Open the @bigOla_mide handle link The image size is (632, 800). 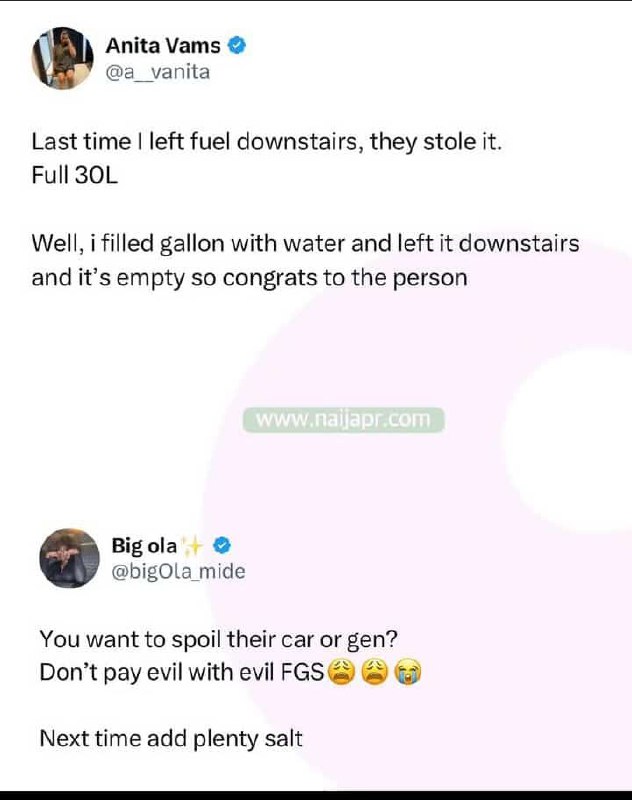tap(179, 571)
